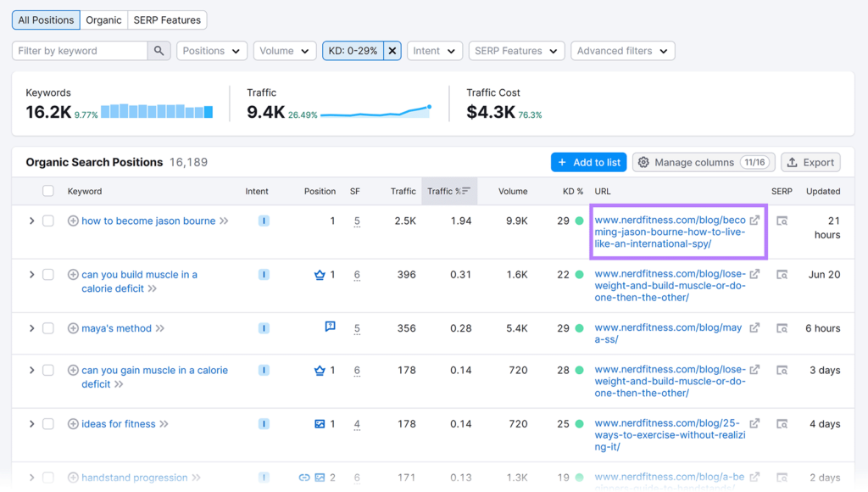
Task: Check the 'can you gain muscle' row checkbox
Action: (48, 370)
